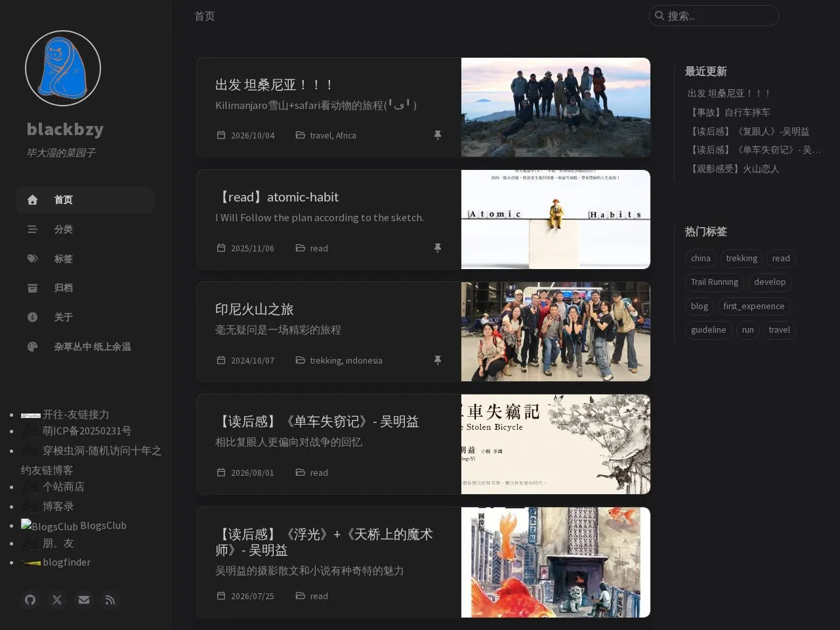Open 开往-友链接力 link
The image size is (840, 630).
coord(76,415)
